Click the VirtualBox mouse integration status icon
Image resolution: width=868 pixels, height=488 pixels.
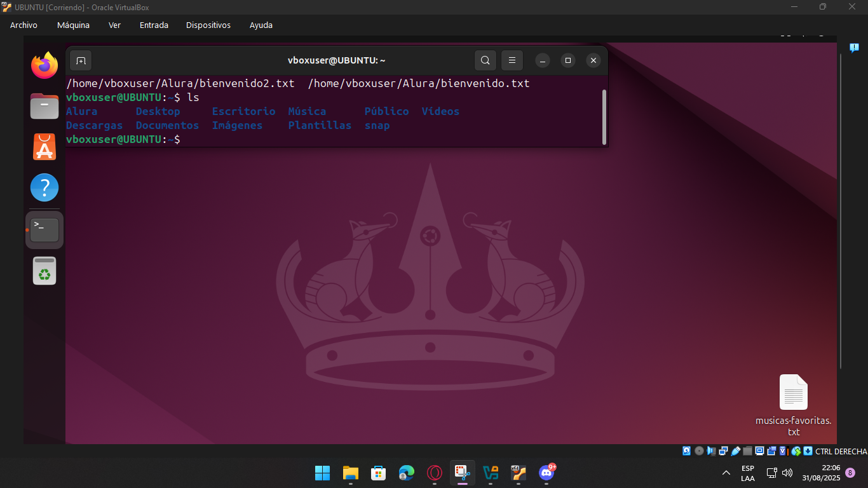(796, 451)
